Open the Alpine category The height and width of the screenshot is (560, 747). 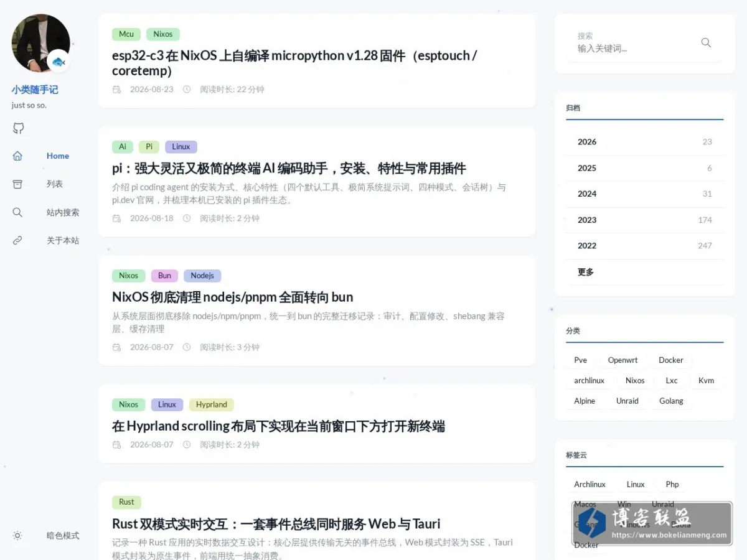tap(585, 401)
